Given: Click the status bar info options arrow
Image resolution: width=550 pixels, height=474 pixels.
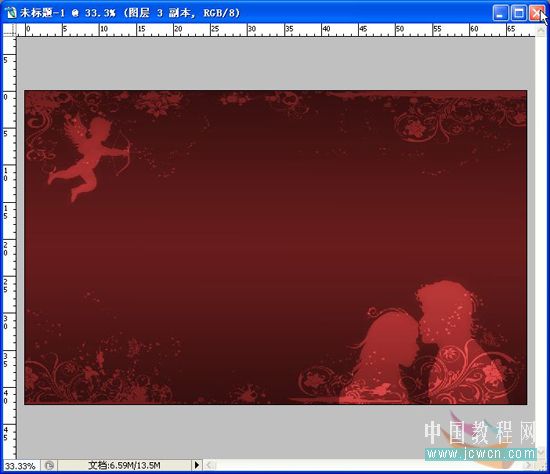Looking at the screenshot, I should click(x=197, y=465).
